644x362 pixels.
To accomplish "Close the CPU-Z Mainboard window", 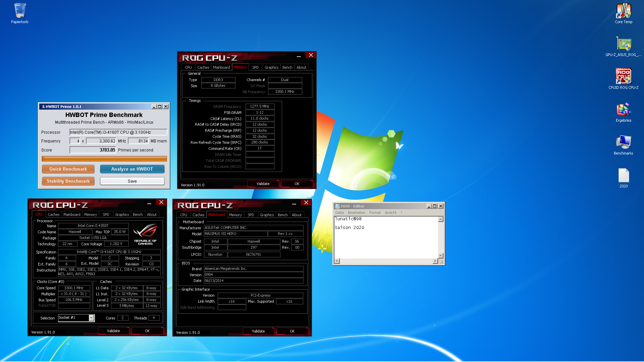I will (x=306, y=203).
